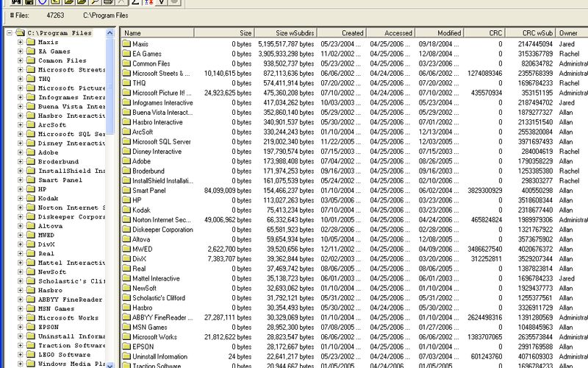Viewport: 588px width, 368px height.
Task: Click NewSoft folder icon in file list
Action: pyautogui.click(x=126, y=288)
